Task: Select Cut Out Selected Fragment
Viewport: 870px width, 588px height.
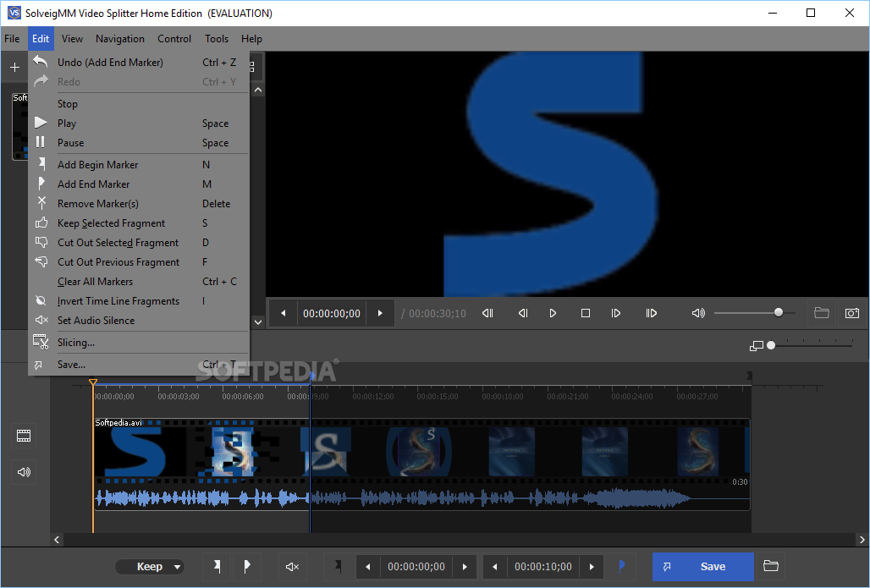Action: [138, 243]
